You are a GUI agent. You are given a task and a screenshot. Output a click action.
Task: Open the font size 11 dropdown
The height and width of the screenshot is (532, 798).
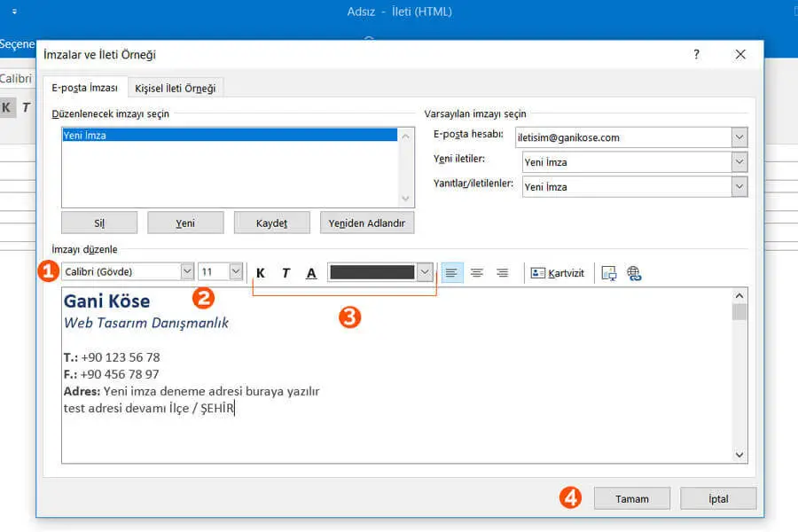click(x=236, y=271)
